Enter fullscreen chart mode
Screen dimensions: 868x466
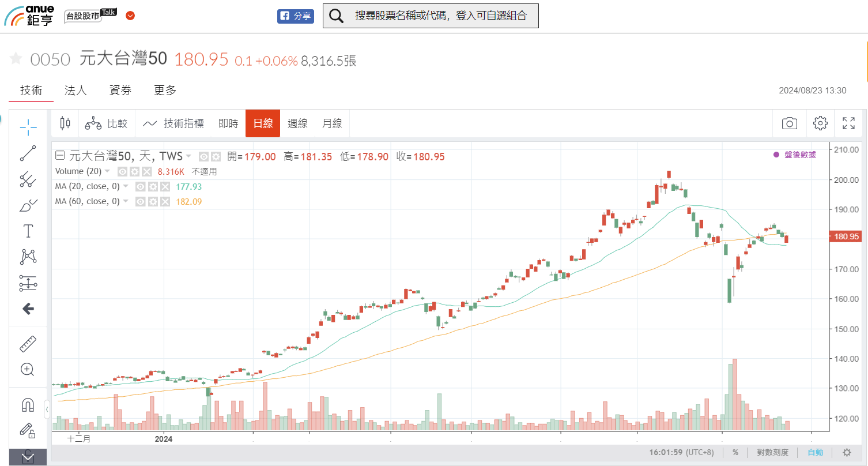(848, 123)
